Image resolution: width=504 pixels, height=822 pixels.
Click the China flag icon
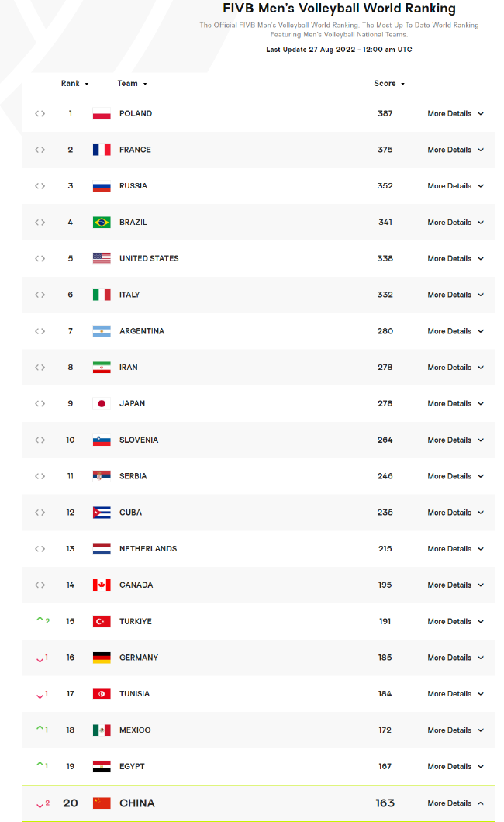coord(102,803)
